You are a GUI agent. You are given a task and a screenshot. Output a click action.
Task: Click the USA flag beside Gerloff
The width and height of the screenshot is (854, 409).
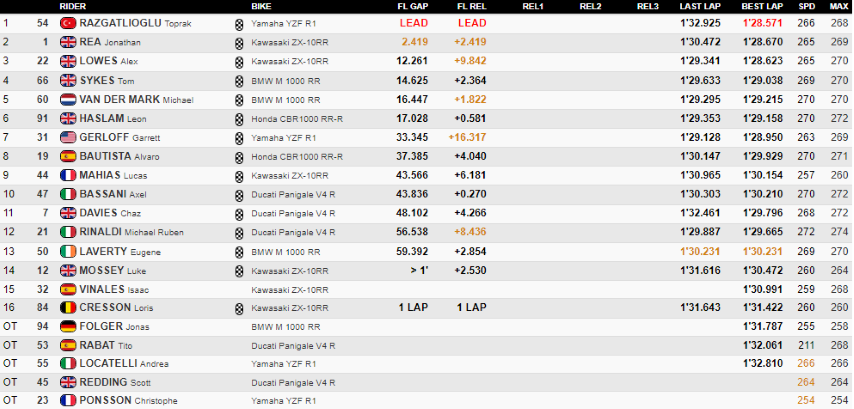pos(68,137)
